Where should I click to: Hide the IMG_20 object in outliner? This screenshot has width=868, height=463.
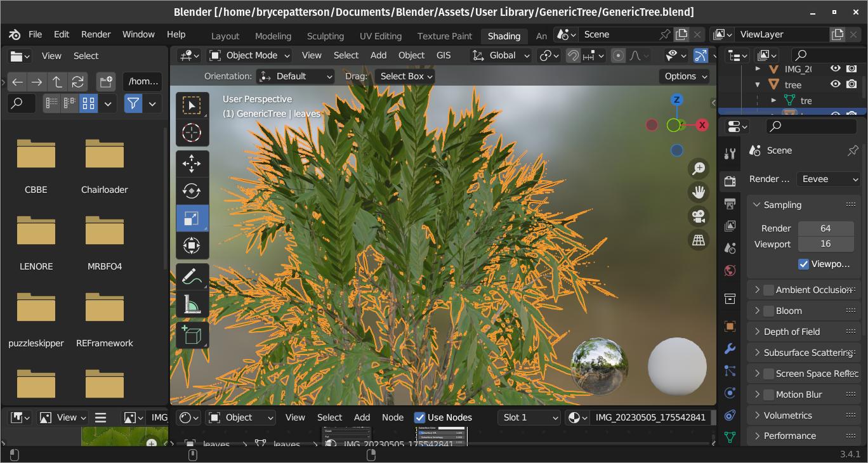[836, 68]
